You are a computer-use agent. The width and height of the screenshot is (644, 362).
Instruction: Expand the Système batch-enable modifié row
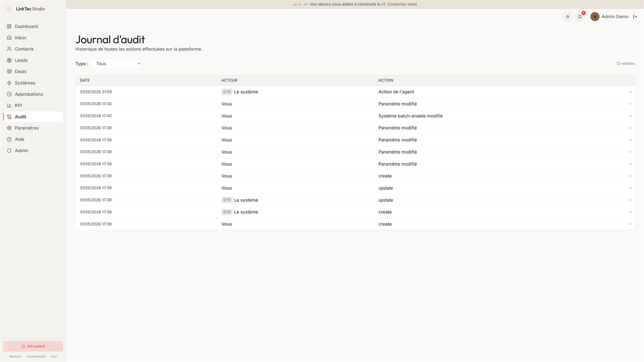tap(630, 116)
